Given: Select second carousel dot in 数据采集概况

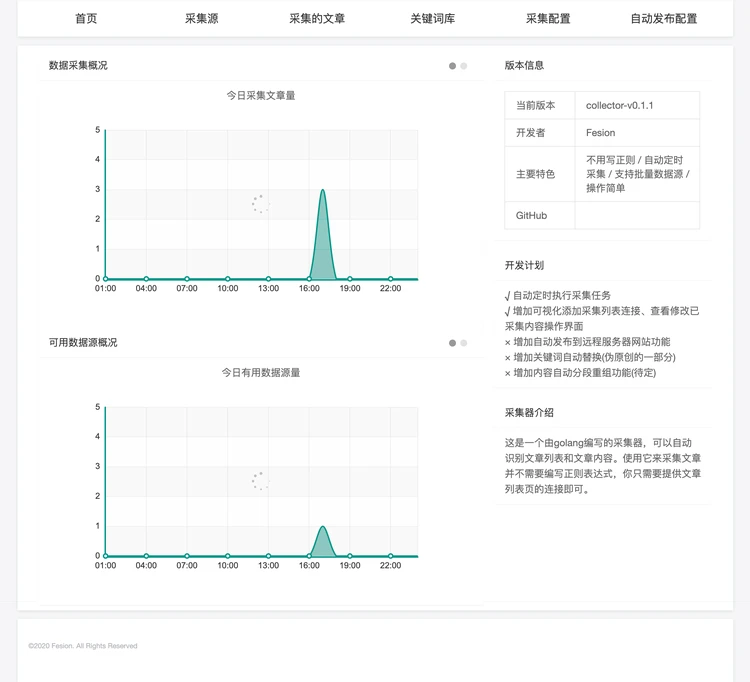Looking at the screenshot, I should (x=464, y=66).
